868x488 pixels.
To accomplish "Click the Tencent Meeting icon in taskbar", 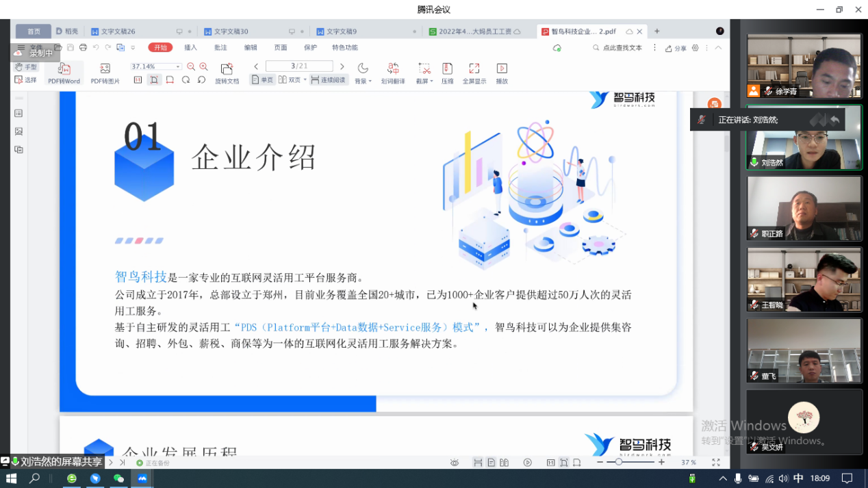I will [142, 478].
